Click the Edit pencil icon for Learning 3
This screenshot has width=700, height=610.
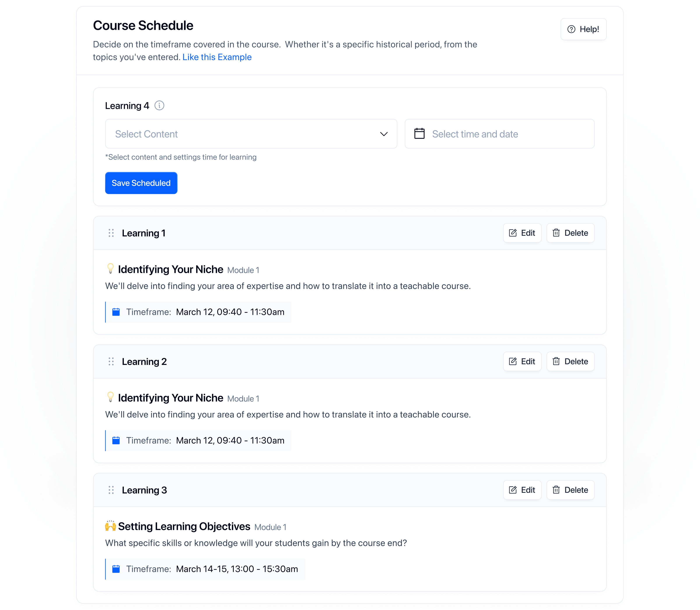513,490
